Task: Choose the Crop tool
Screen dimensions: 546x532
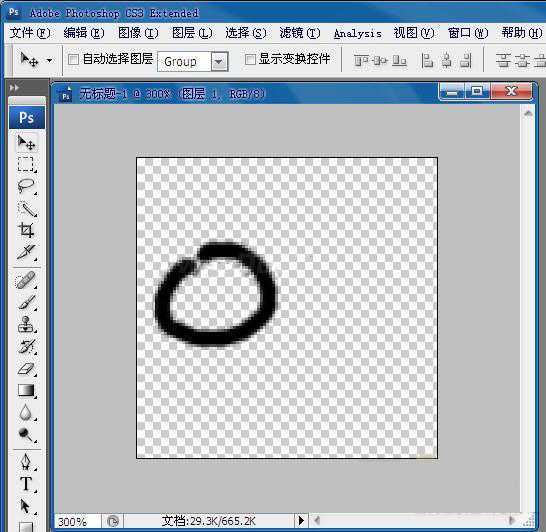Action: [26, 230]
